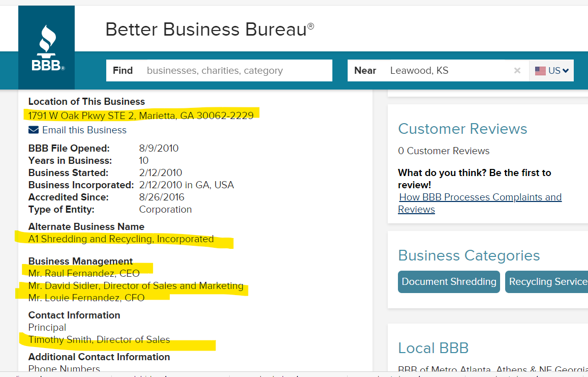Click the Additional Contact Information heading
Viewport: 588px width, 377px height.
click(x=99, y=357)
